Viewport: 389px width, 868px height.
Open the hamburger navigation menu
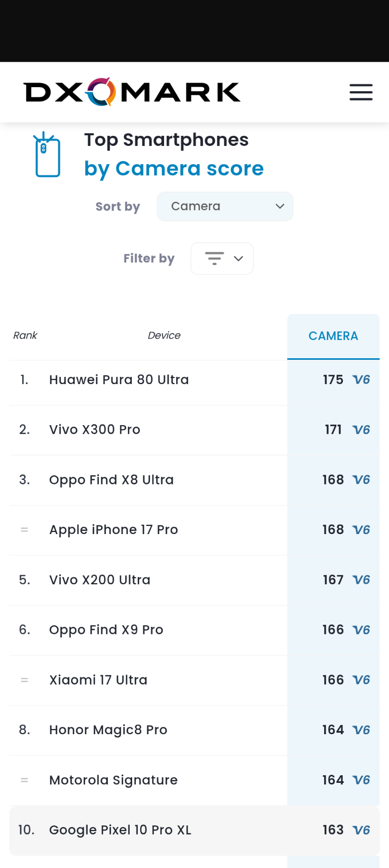click(x=361, y=92)
